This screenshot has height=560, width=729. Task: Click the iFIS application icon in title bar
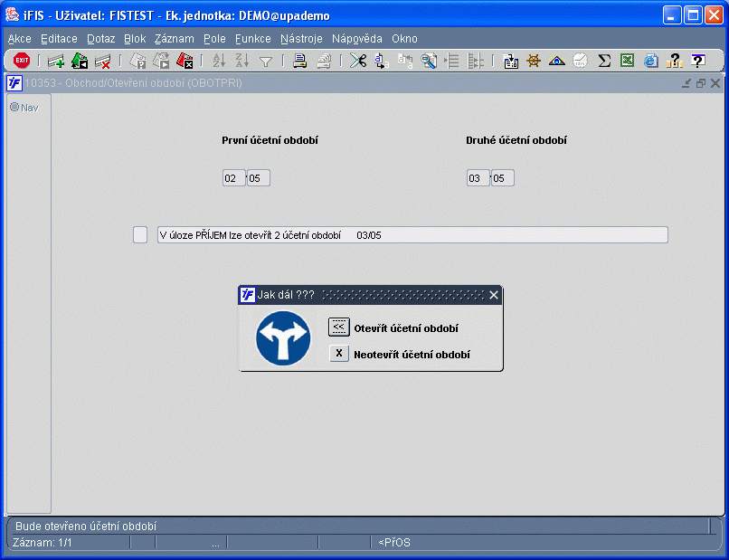point(12,15)
